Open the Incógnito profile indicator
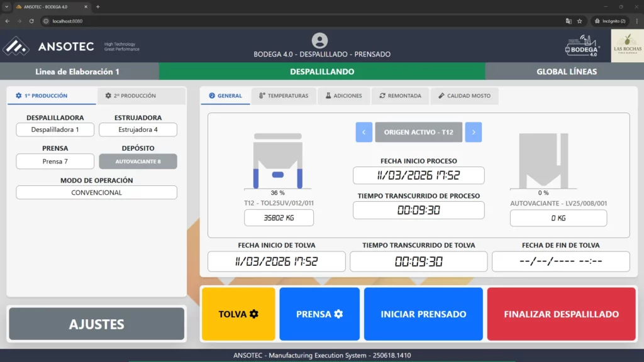 pos(610,21)
